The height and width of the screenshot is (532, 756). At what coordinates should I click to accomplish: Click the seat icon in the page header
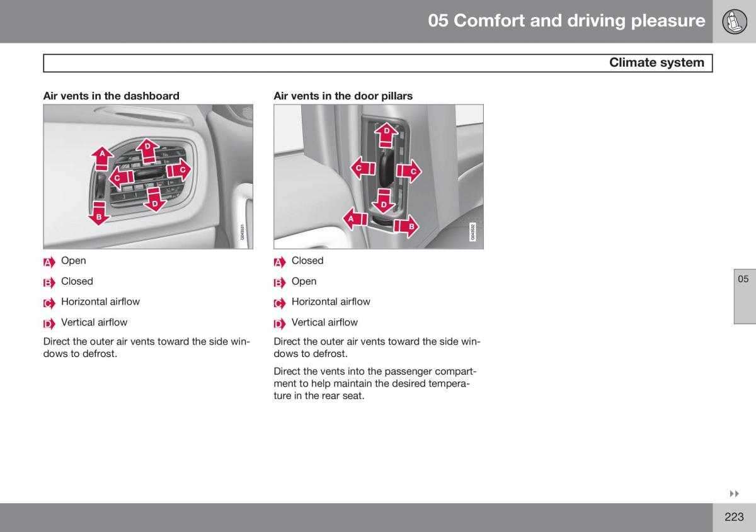click(x=735, y=21)
